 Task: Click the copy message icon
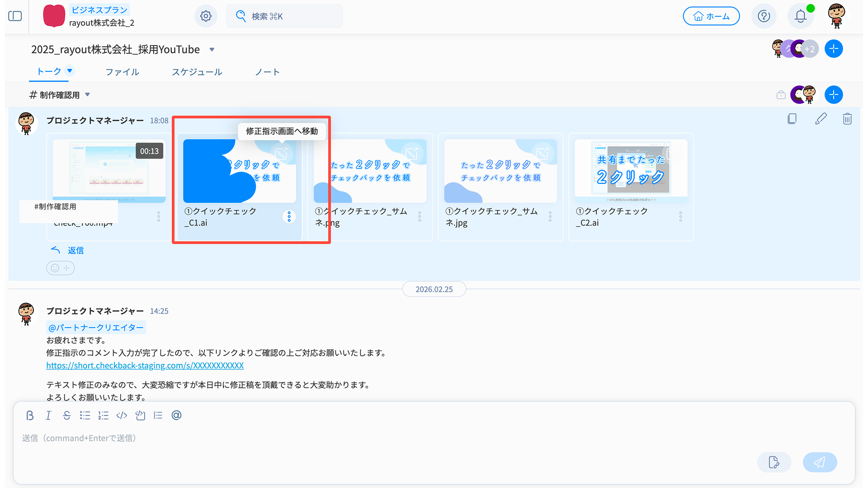click(792, 119)
